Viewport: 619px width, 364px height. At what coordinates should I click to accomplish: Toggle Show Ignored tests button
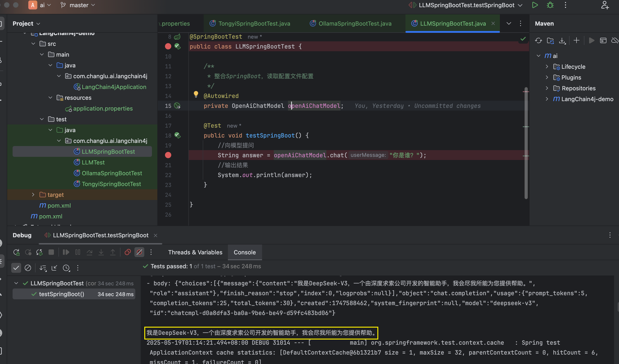(28, 268)
